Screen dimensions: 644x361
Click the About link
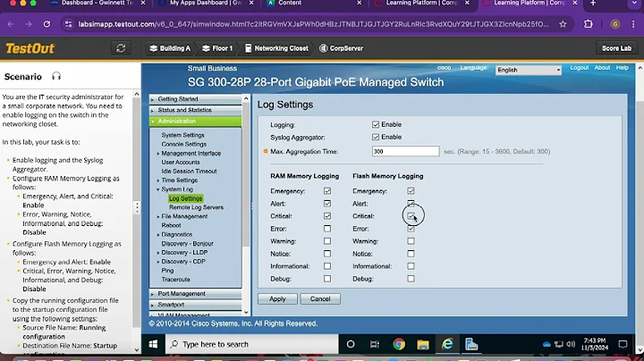click(602, 68)
